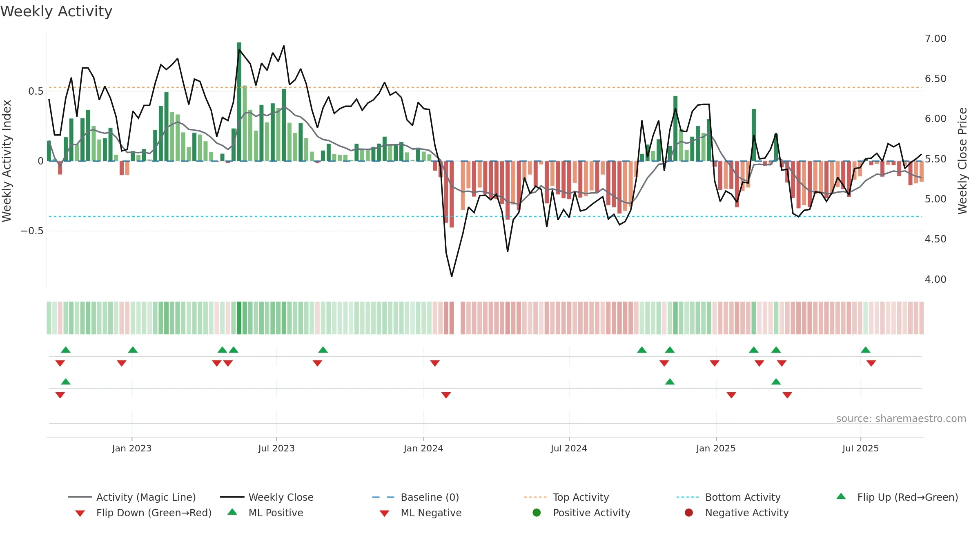980x551 pixels.
Task: Toggle Activity (Magic Line) legend entry
Action: (132, 497)
